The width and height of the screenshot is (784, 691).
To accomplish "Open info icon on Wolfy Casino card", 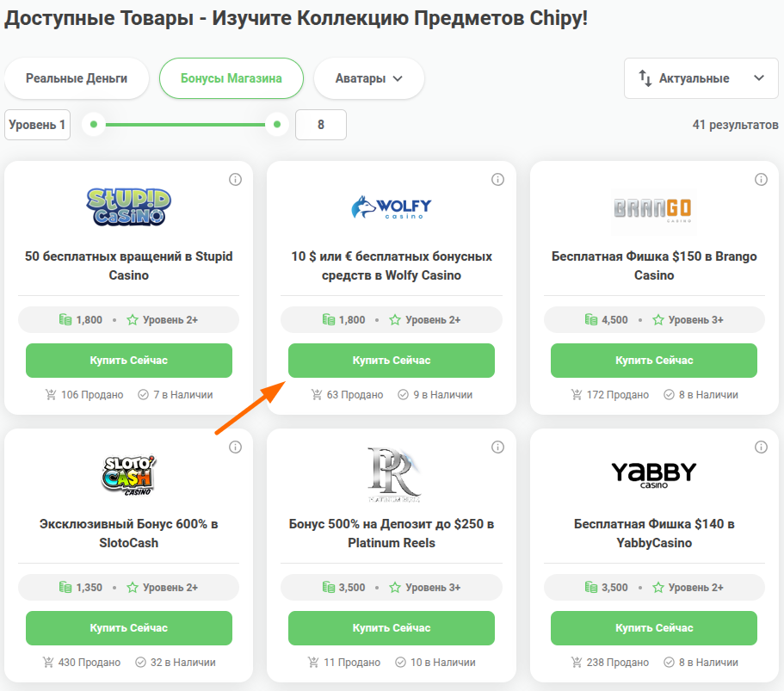I will click(497, 180).
